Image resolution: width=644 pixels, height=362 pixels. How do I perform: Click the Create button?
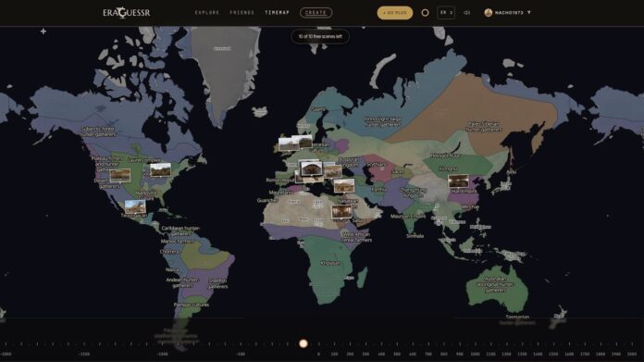(x=316, y=13)
